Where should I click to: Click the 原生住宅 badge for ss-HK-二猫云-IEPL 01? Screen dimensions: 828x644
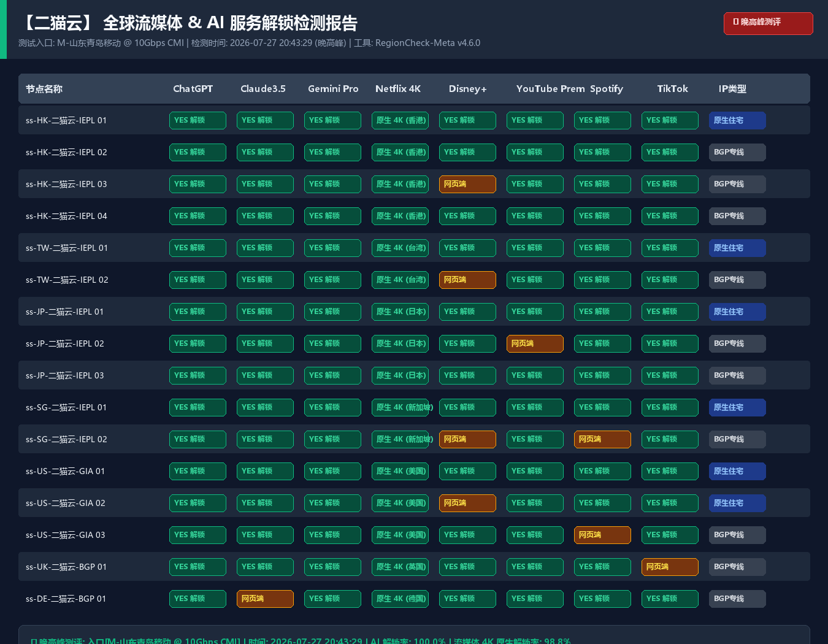tap(737, 120)
